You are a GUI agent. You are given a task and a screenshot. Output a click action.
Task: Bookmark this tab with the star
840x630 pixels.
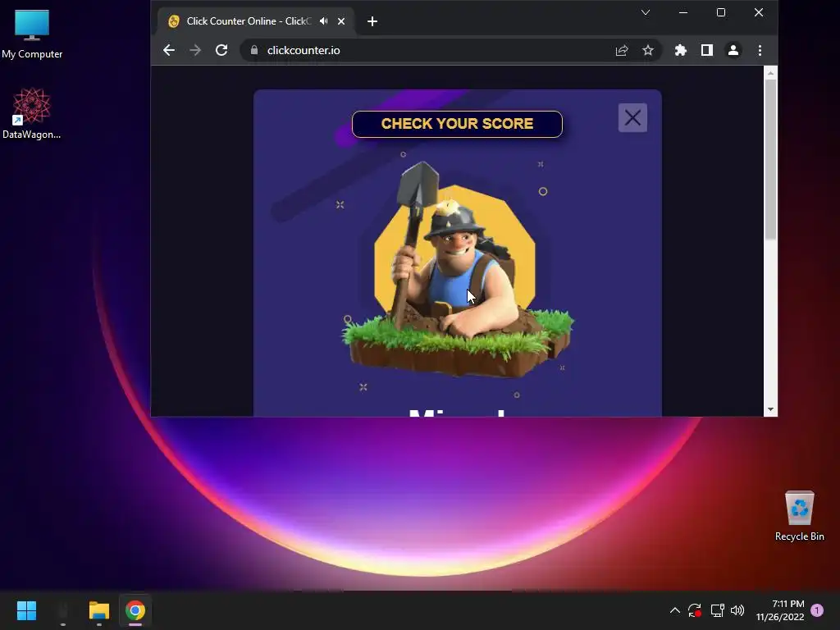click(x=648, y=50)
